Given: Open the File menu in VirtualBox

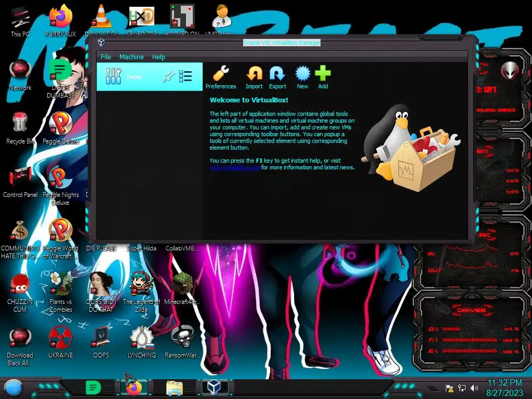Looking at the screenshot, I should 106,57.
